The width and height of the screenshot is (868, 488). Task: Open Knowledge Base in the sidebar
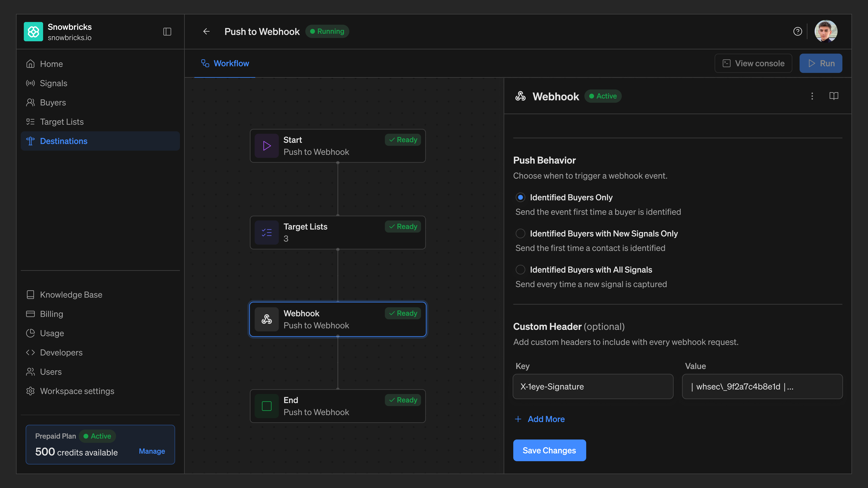[x=100, y=295]
